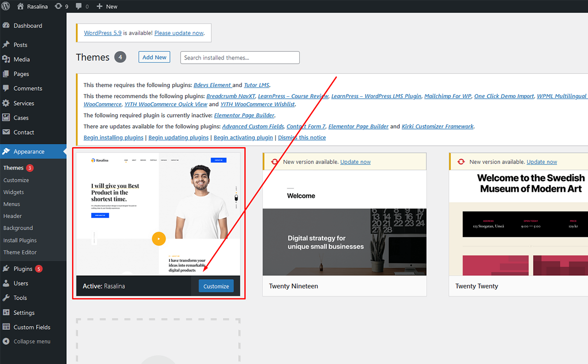Open the Background submenu

(x=18, y=228)
